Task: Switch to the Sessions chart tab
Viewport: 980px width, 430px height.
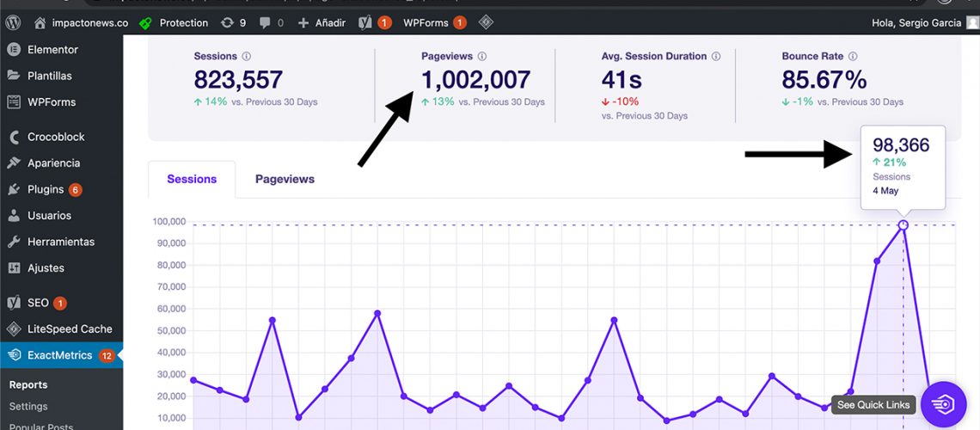Action: (x=192, y=180)
